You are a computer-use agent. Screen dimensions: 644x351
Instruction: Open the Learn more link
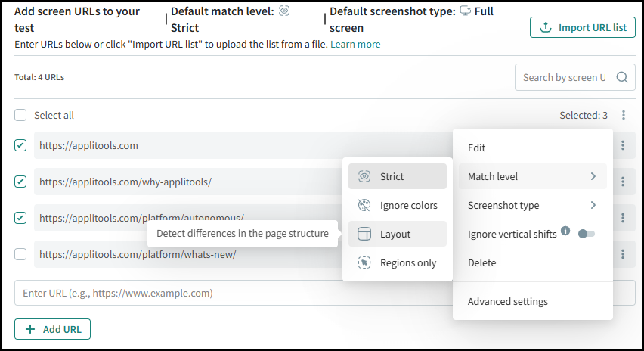[355, 45]
